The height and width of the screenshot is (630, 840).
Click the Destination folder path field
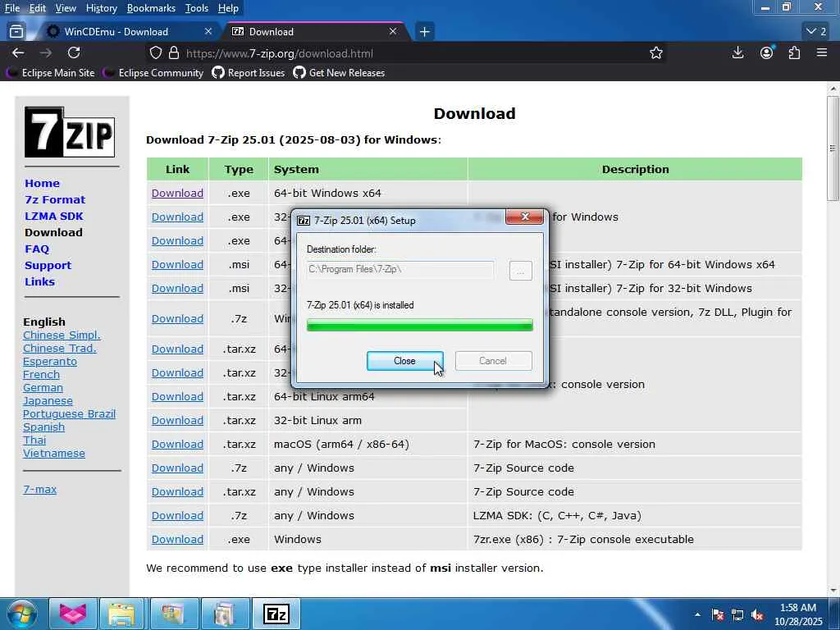400,269
